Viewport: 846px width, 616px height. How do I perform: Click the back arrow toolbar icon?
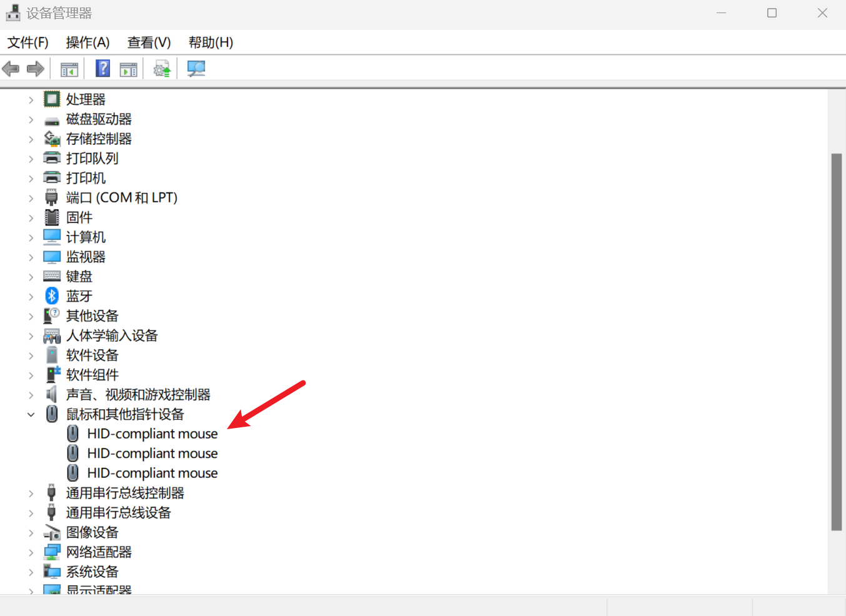tap(11, 69)
